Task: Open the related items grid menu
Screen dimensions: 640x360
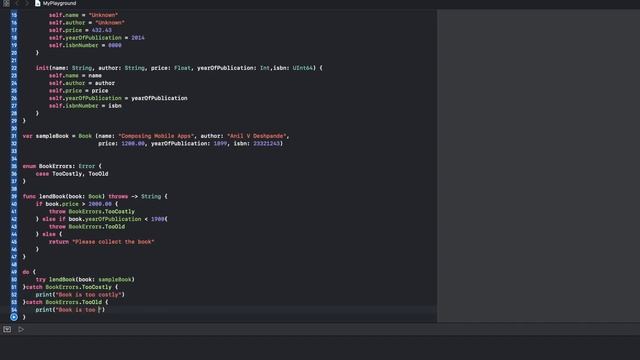Action: click(x=6, y=3)
